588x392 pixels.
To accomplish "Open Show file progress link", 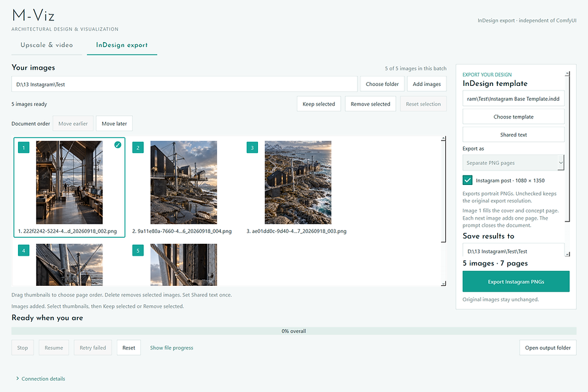I will tap(172, 348).
